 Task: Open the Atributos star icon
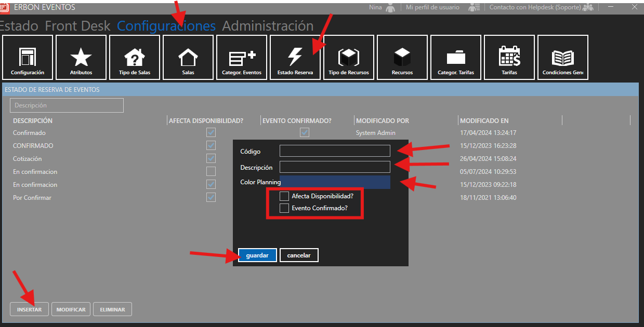(x=81, y=57)
